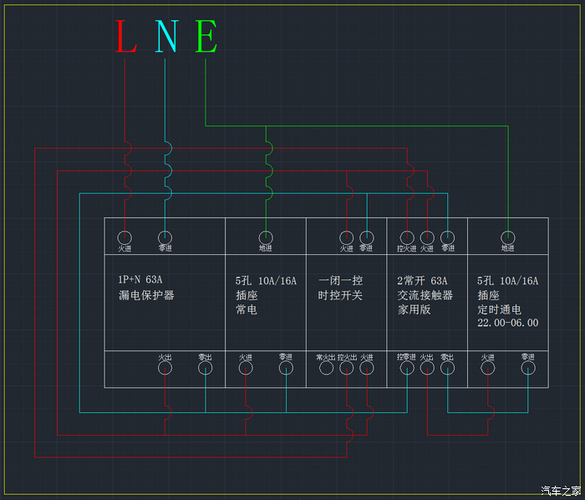Select 常电 socket bottom 零进 terminal circle

(x=286, y=368)
